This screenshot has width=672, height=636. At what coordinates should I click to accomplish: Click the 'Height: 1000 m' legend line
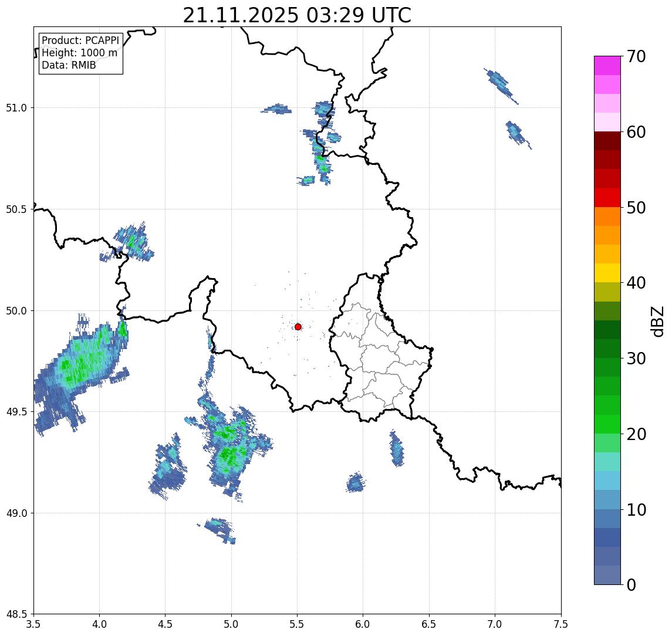pos(79,53)
